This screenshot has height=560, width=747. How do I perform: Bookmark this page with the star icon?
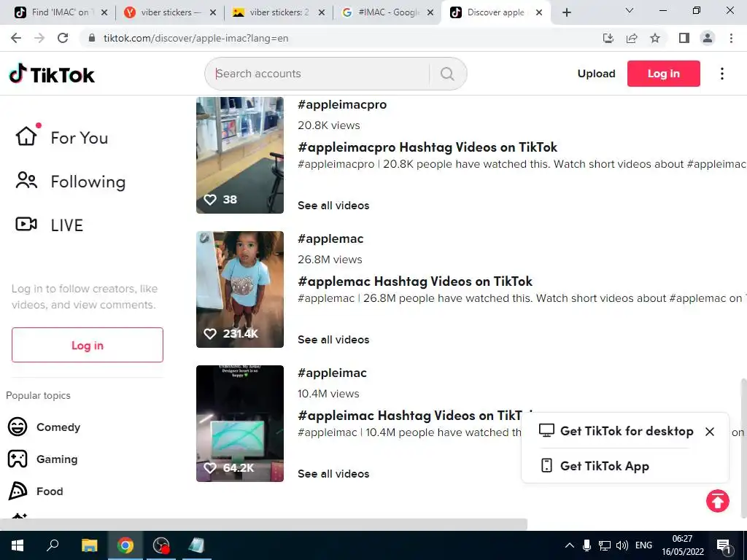[655, 38]
